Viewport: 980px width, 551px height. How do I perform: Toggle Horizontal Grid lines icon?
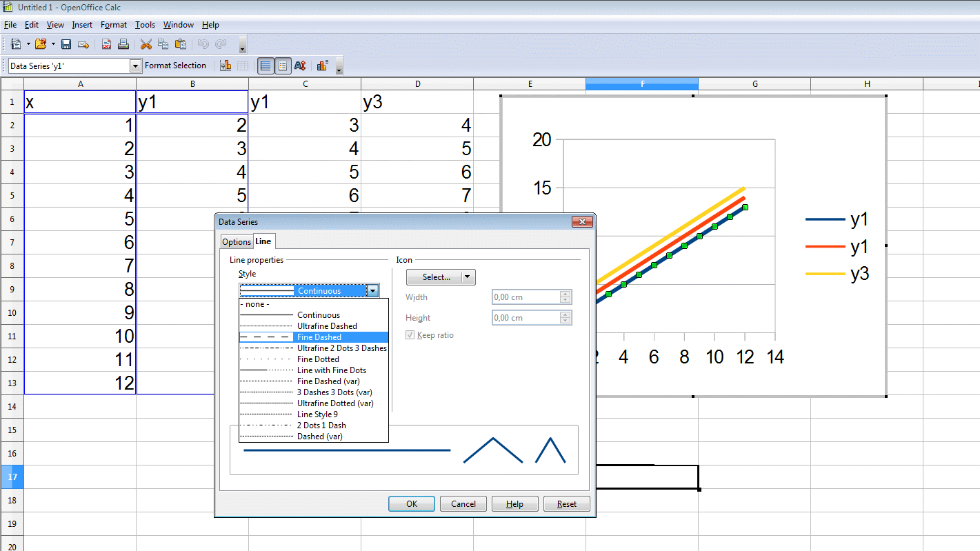point(265,66)
